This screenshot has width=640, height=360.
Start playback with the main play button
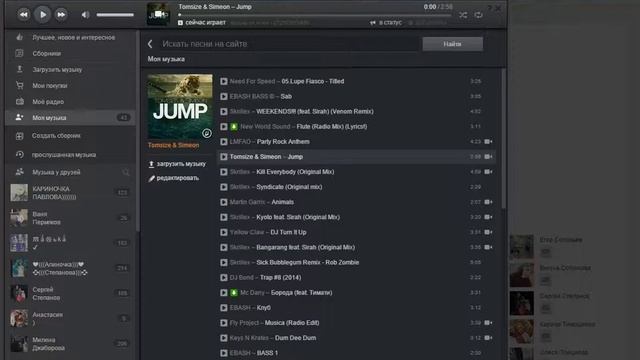tap(42, 15)
